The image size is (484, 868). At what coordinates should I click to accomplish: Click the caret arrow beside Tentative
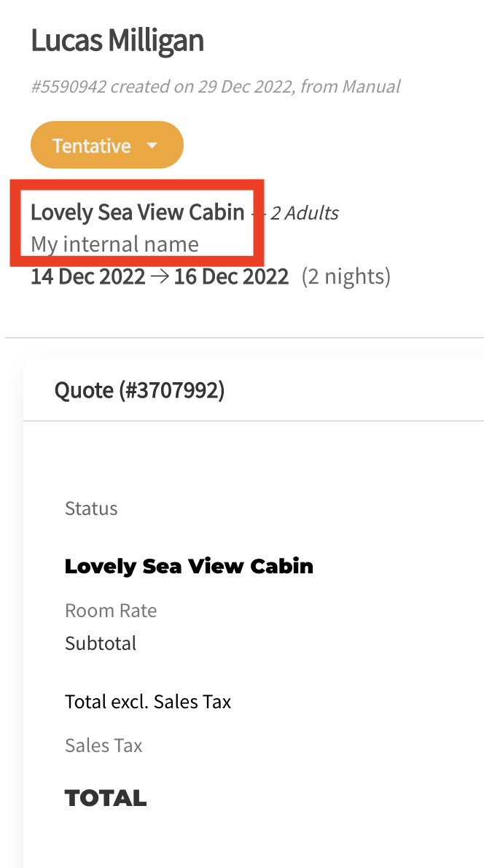tap(152, 145)
